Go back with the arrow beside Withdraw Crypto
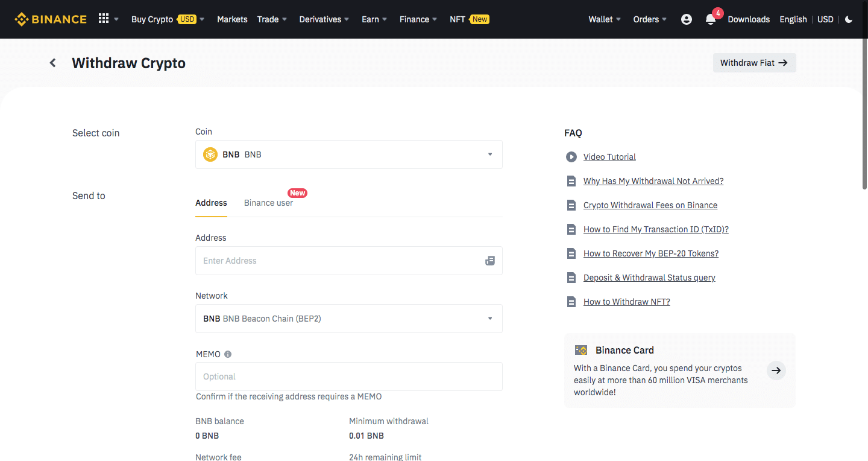This screenshot has width=868, height=461. point(53,63)
